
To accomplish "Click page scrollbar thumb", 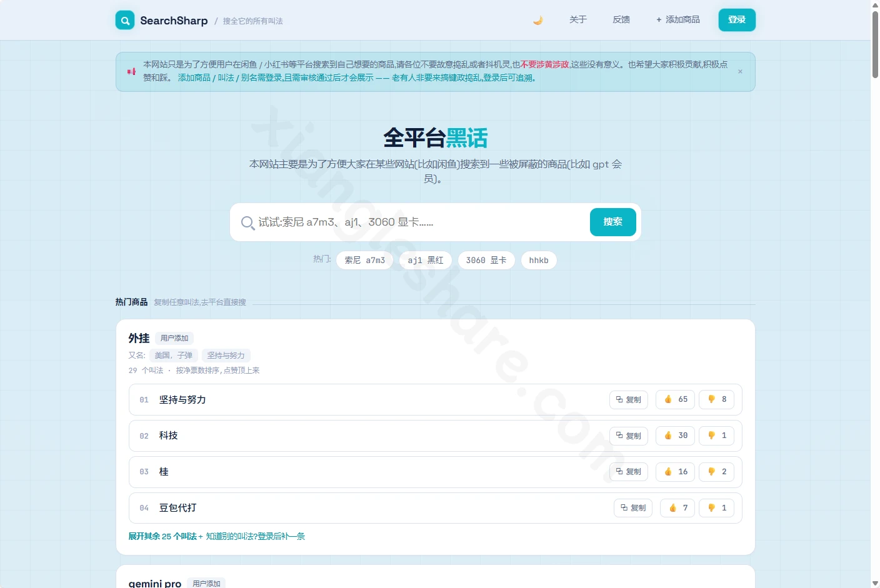I will tap(875, 44).
